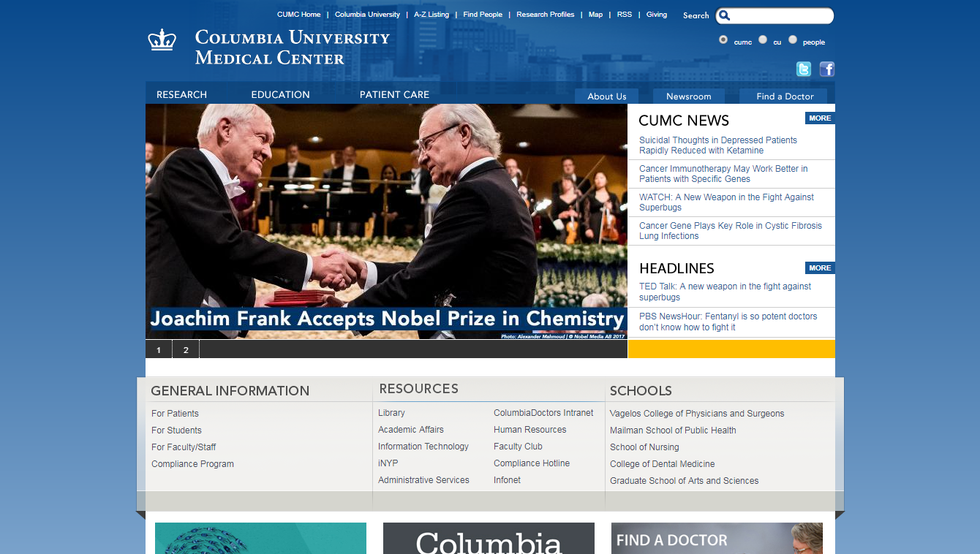
Task: Open Mailman School of Public Health link
Action: (673, 430)
